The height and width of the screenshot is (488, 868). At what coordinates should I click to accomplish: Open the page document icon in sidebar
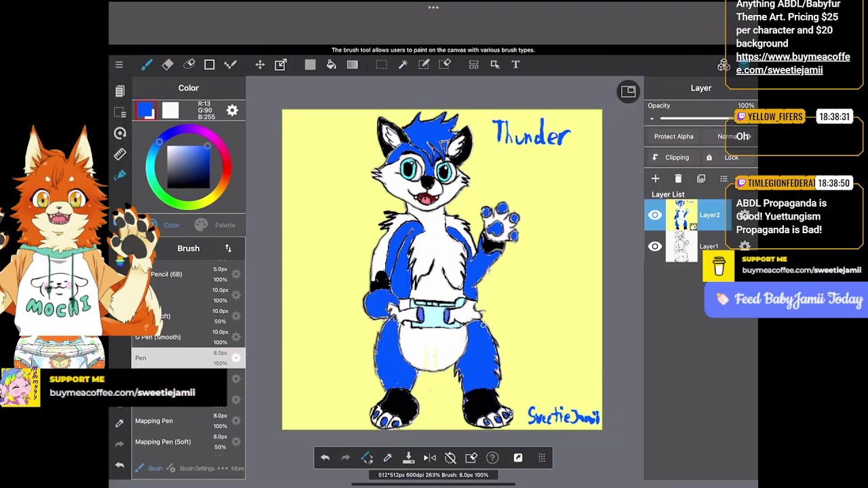pyautogui.click(x=120, y=91)
